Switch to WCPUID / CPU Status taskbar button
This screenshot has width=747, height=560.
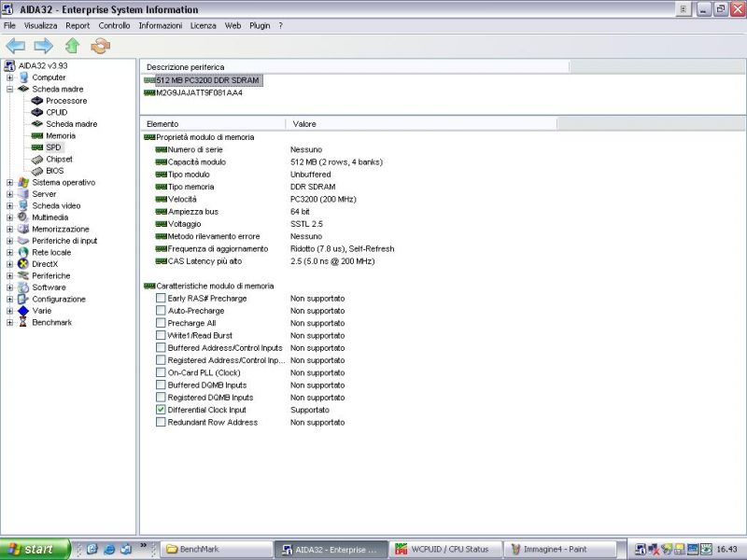pos(446,549)
